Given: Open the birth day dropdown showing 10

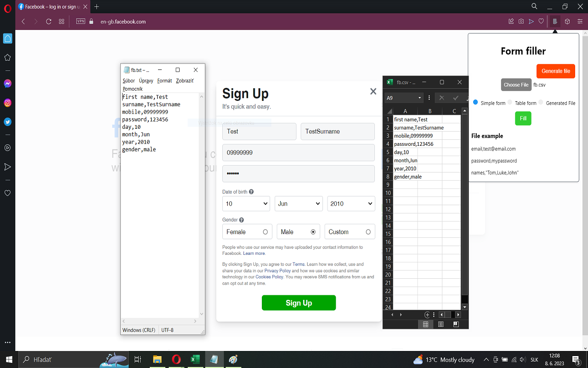Looking at the screenshot, I should pos(246,204).
